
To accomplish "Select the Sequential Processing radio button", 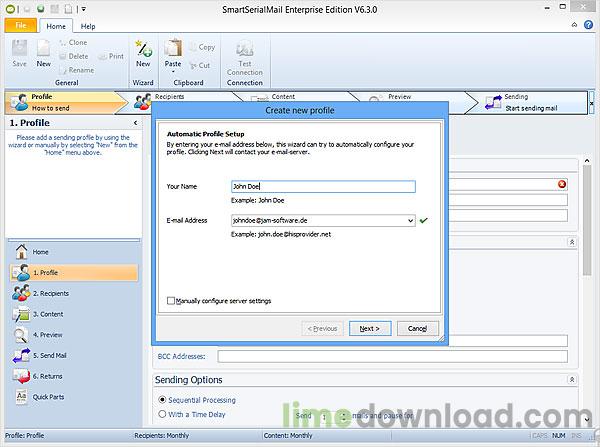I will click(163, 399).
